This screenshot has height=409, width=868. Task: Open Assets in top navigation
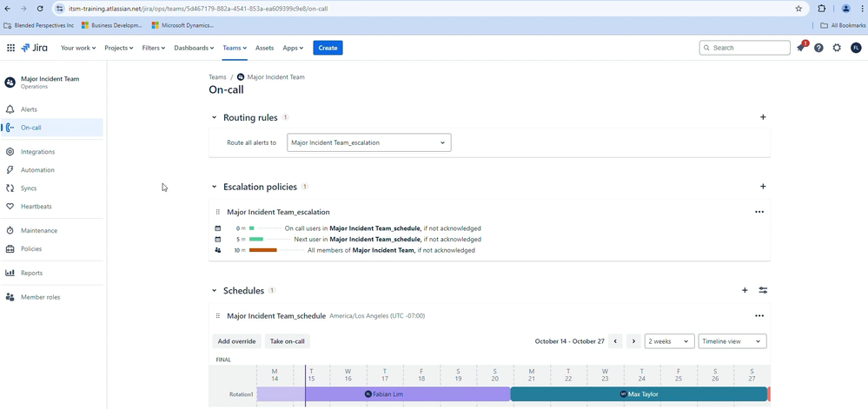click(265, 48)
